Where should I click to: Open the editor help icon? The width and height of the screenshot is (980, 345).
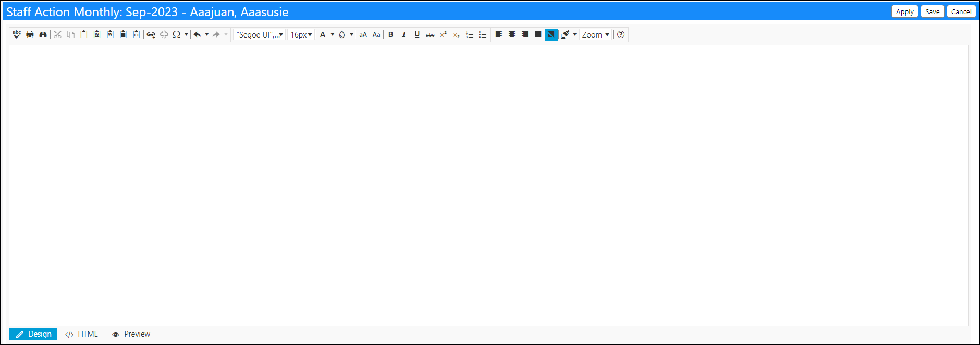pyautogui.click(x=621, y=34)
